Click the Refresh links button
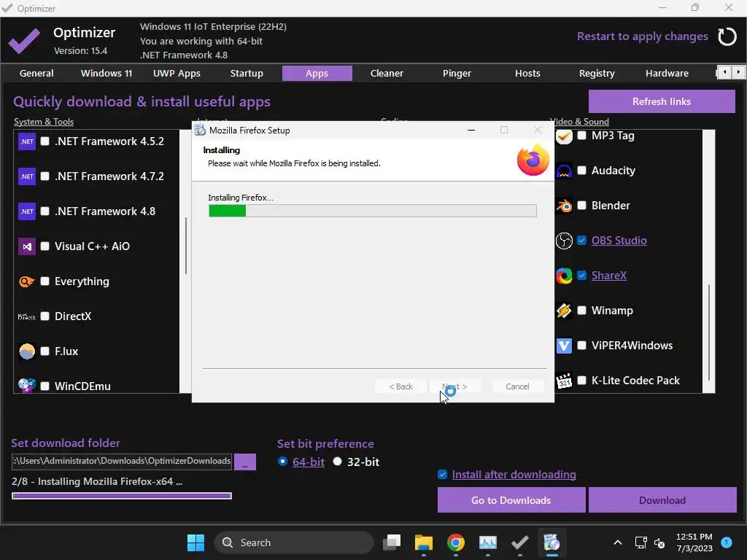Viewport: 747px width, 560px height. pos(662,101)
